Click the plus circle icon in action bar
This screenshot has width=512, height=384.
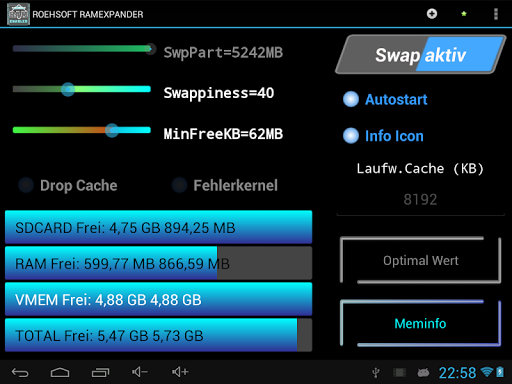pyautogui.click(x=432, y=14)
